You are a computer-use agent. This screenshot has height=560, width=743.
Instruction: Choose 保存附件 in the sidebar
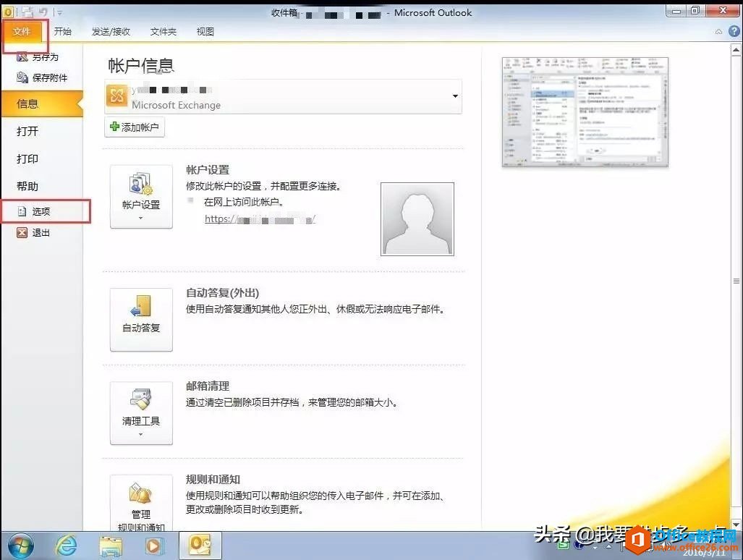[42, 77]
